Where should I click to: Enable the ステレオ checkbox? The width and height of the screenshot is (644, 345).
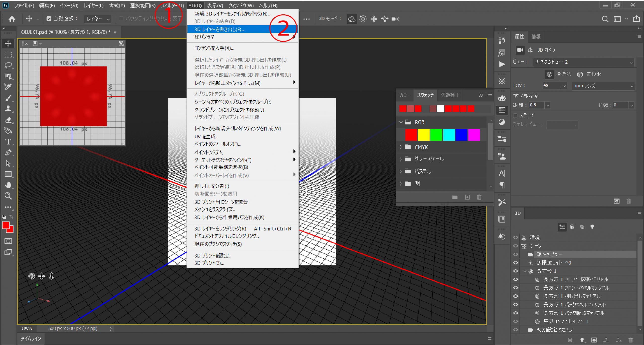pyautogui.click(x=515, y=116)
